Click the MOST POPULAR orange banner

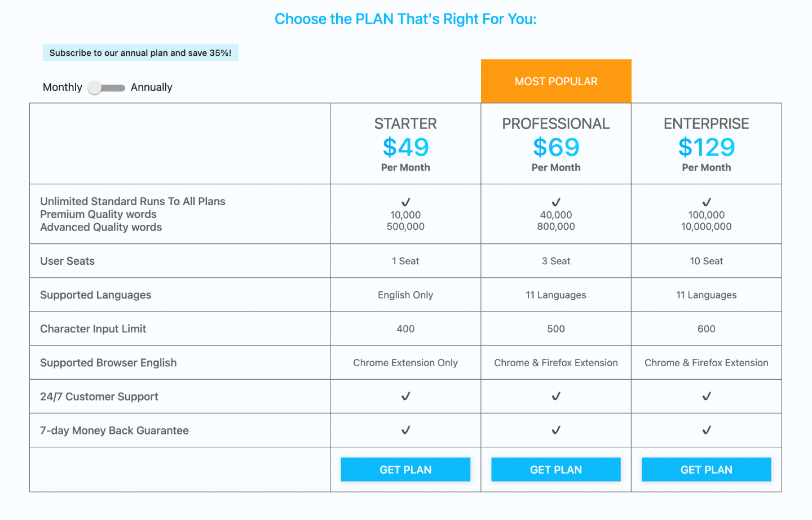pyautogui.click(x=556, y=81)
